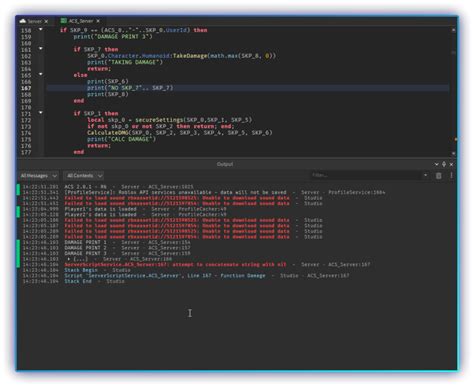Select the 'ACS 2.0.1' output line
The image size is (474, 387).
click(x=129, y=187)
